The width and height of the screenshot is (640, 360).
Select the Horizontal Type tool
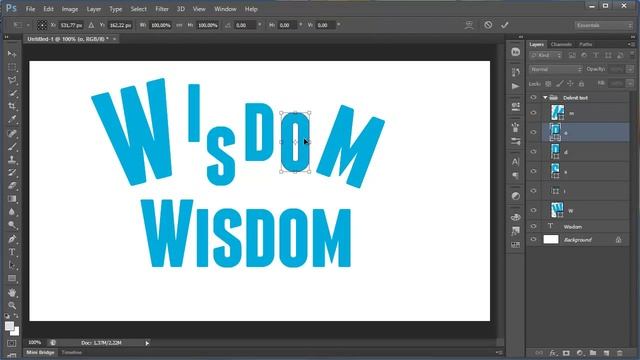pos(12,252)
